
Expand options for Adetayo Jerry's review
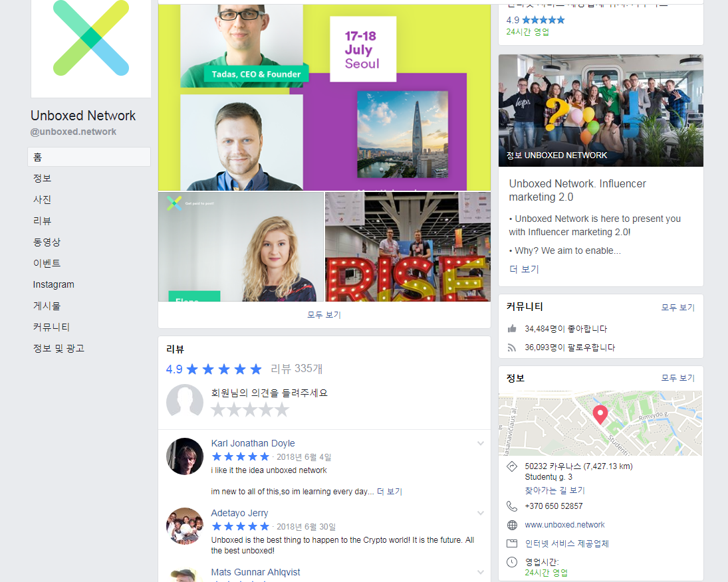click(481, 513)
